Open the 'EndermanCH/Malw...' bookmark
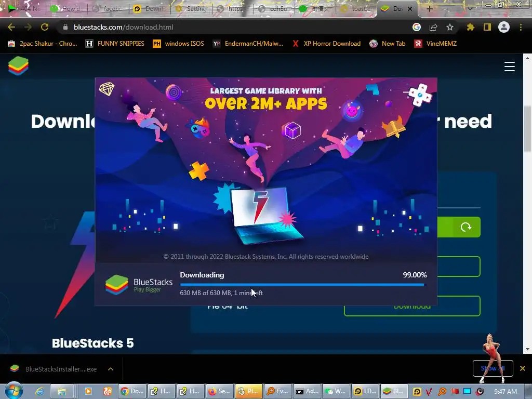The height and width of the screenshot is (399, 532). tap(248, 44)
